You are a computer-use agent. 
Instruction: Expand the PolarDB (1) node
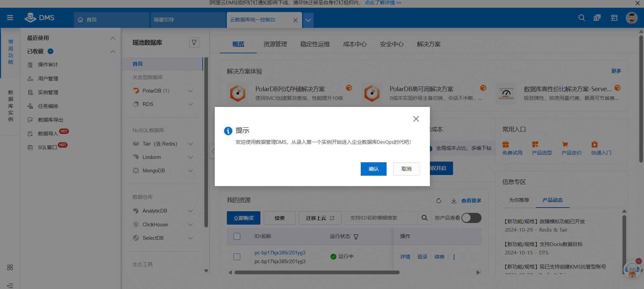point(191,91)
